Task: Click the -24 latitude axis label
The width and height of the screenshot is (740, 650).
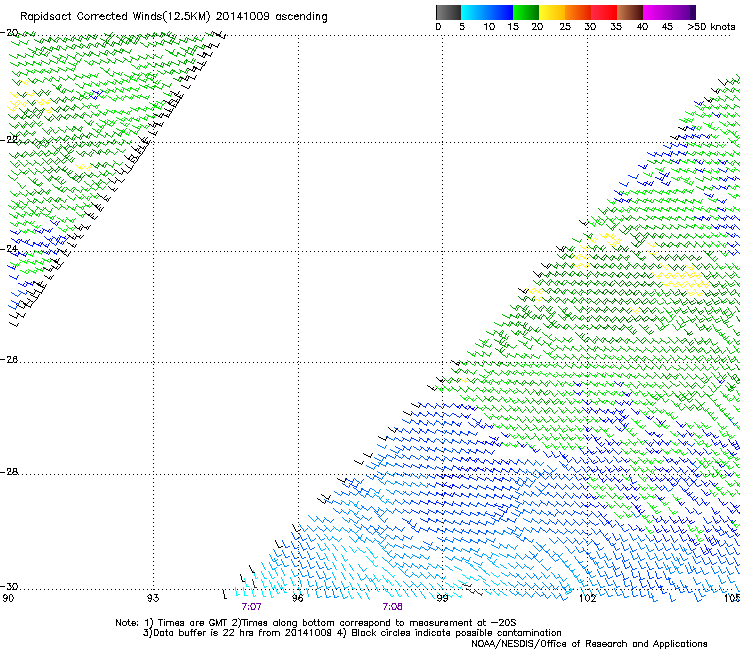Action: point(9,249)
